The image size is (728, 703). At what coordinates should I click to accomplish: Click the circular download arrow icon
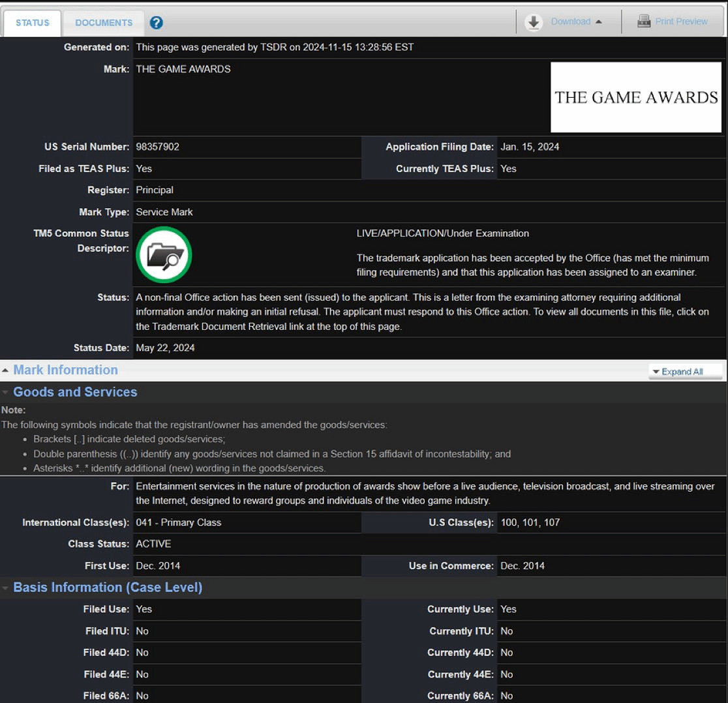coord(534,22)
